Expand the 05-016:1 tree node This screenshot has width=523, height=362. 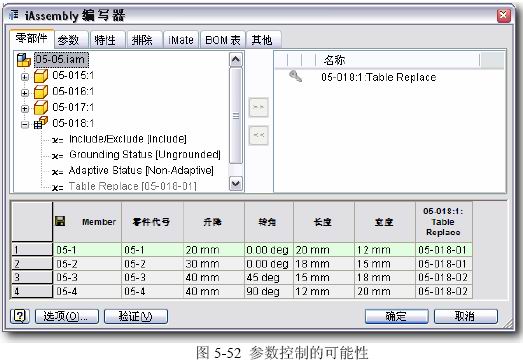click(25, 93)
